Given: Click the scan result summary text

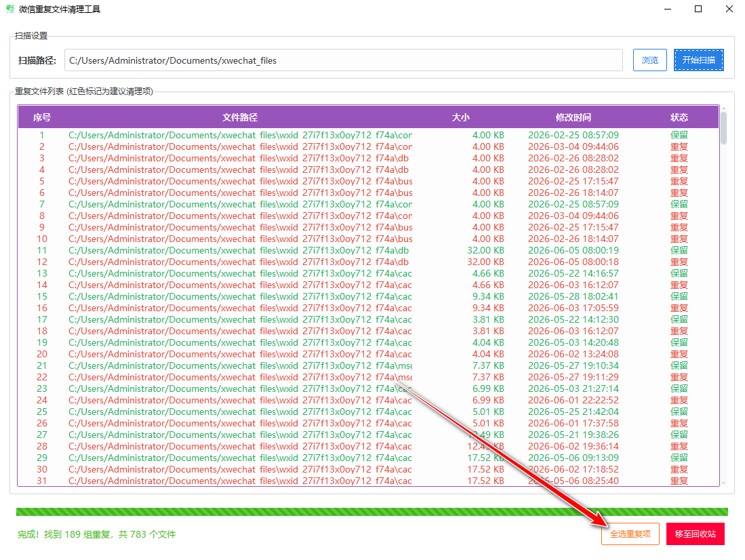Looking at the screenshot, I should pyautogui.click(x=96, y=534).
